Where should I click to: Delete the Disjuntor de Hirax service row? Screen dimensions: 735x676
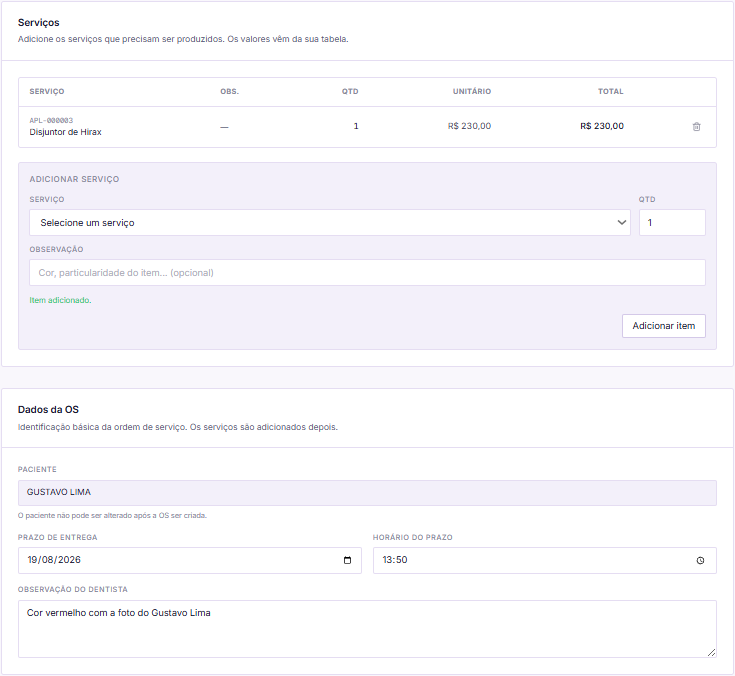696,127
